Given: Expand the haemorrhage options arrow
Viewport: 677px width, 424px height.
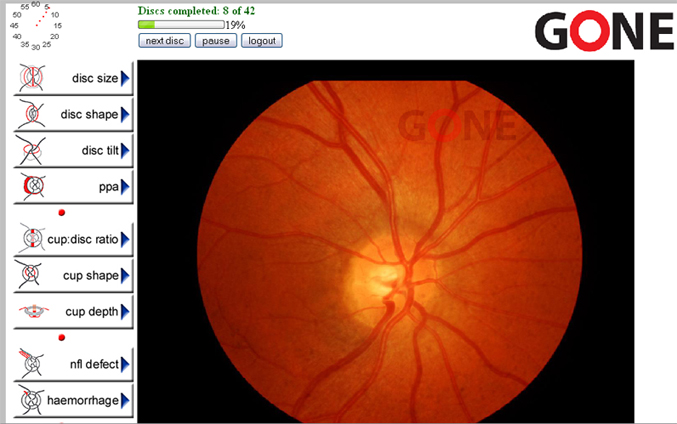Looking at the screenshot, I should [125, 401].
